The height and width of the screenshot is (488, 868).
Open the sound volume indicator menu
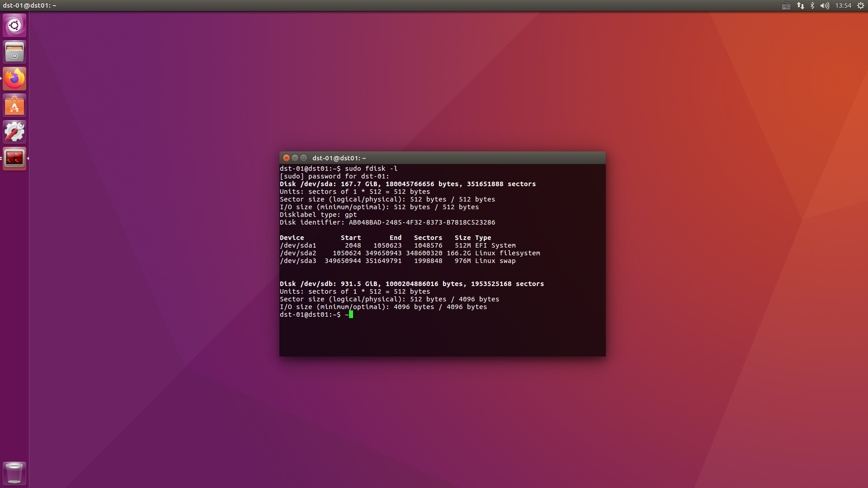tap(825, 5)
